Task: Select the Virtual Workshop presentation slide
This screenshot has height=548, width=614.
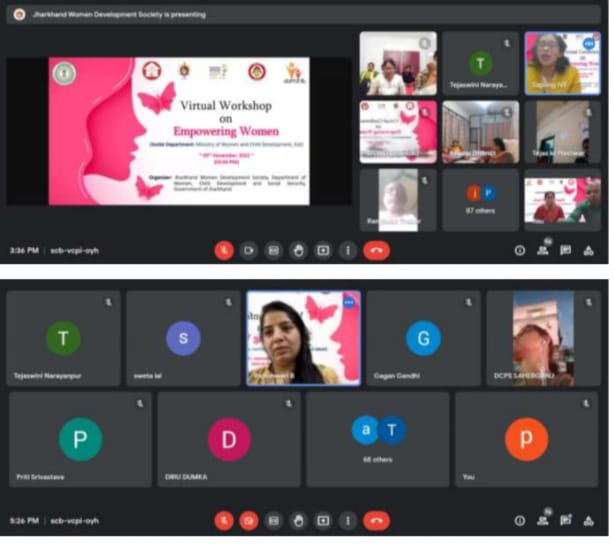Action: [x=179, y=130]
